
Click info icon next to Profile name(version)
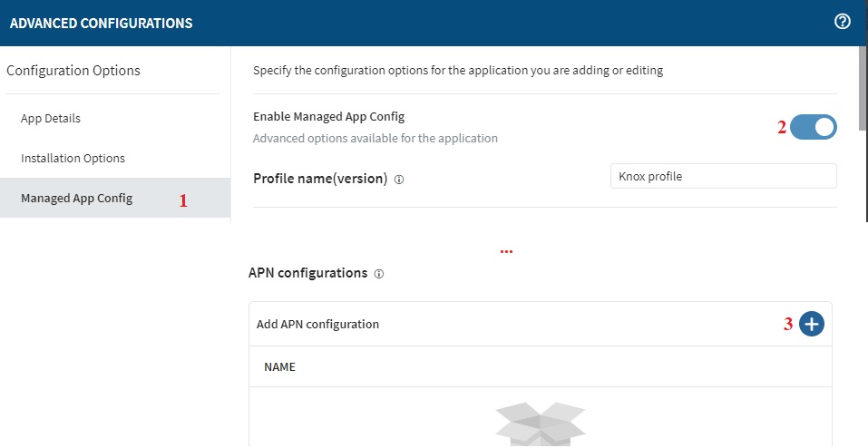[x=399, y=180]
